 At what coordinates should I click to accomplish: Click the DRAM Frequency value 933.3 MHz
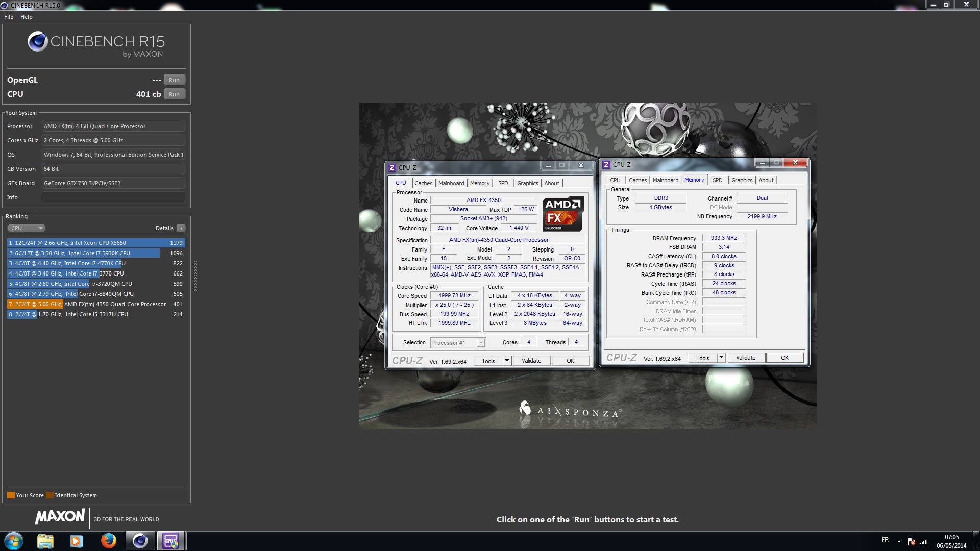[x=724, y=238]
